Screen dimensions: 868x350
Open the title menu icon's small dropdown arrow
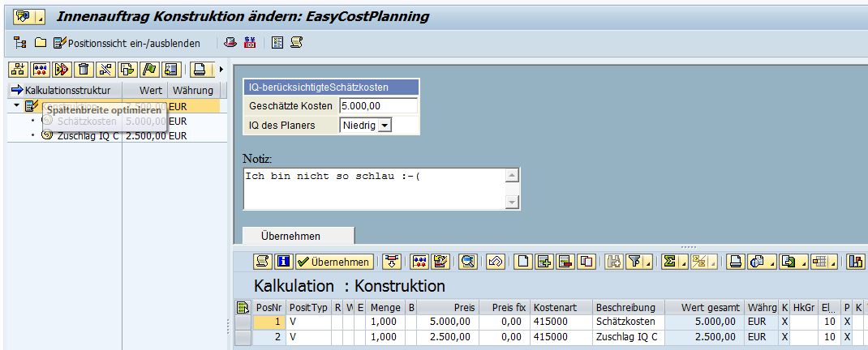click(40, 17)
